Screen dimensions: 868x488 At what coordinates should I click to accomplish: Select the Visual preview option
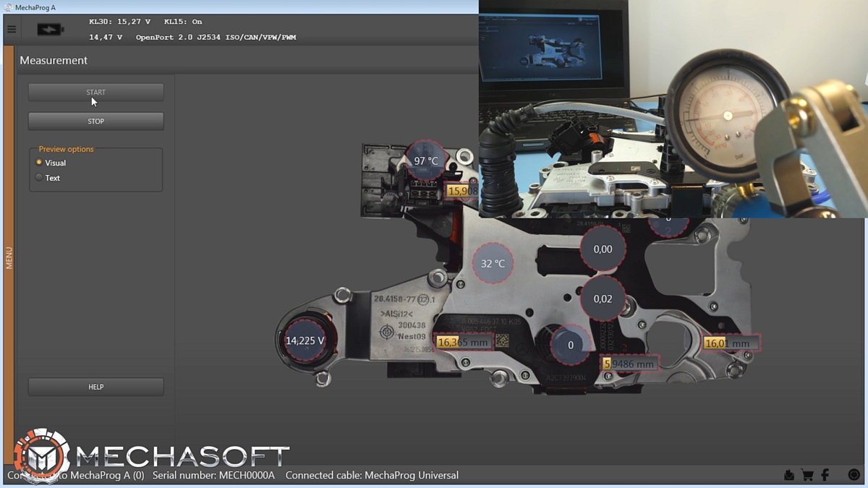click(x=40, y=163)
